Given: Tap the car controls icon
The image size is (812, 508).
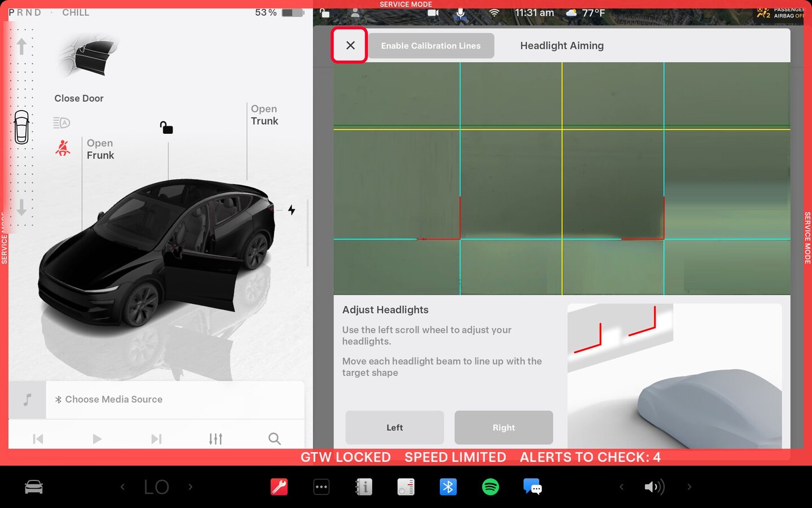Looking at the screenshot, I should [34, 487].
